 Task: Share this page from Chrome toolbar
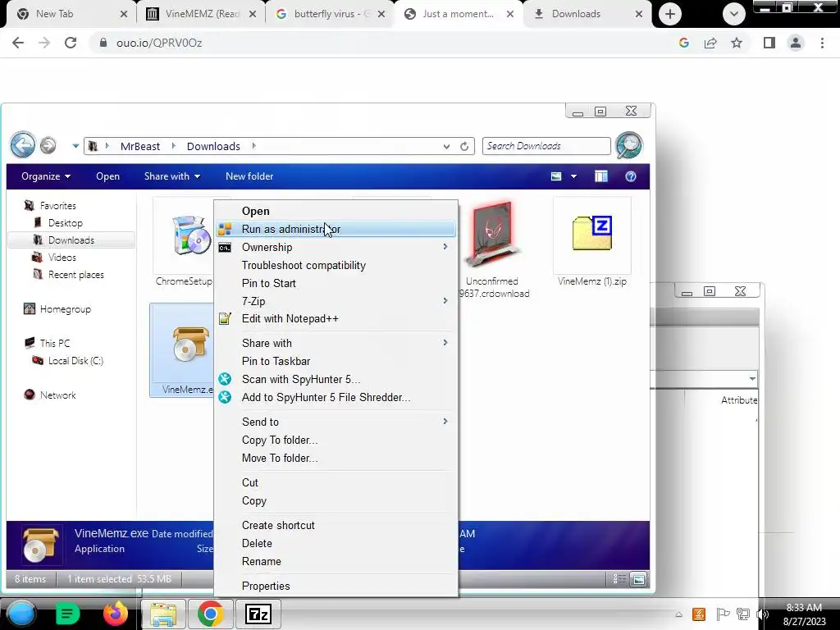710,43
